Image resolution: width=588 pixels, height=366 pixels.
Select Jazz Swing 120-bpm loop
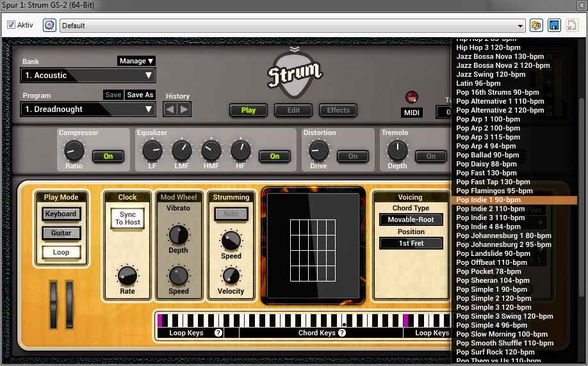(514, 75)
